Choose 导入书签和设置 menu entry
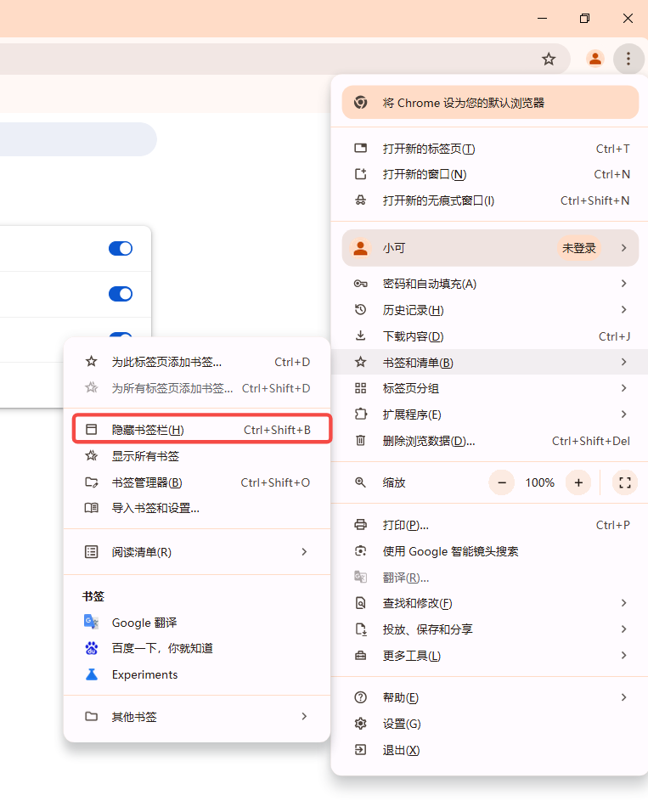 point(197,509)
